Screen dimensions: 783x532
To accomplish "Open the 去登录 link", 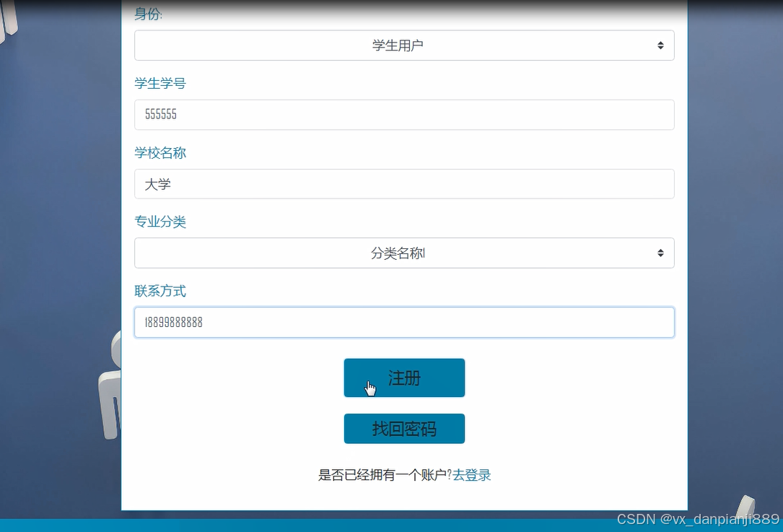I will click(471, 474).
